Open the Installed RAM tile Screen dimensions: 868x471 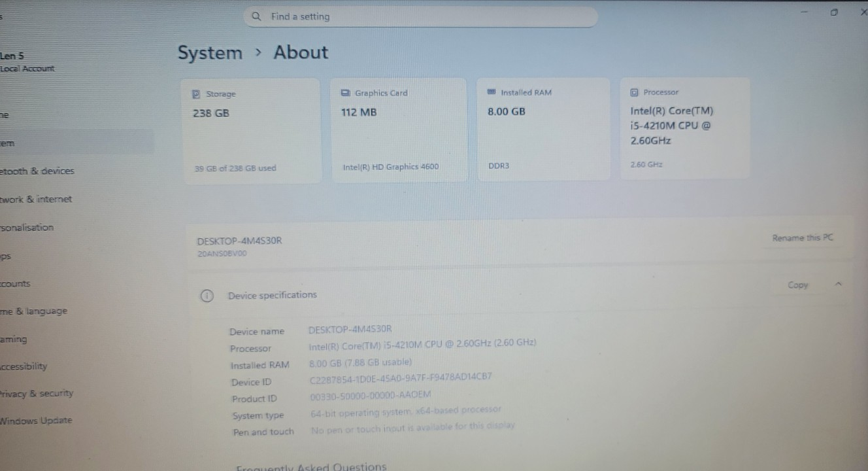pyautogui.click(x=543, y=129)
